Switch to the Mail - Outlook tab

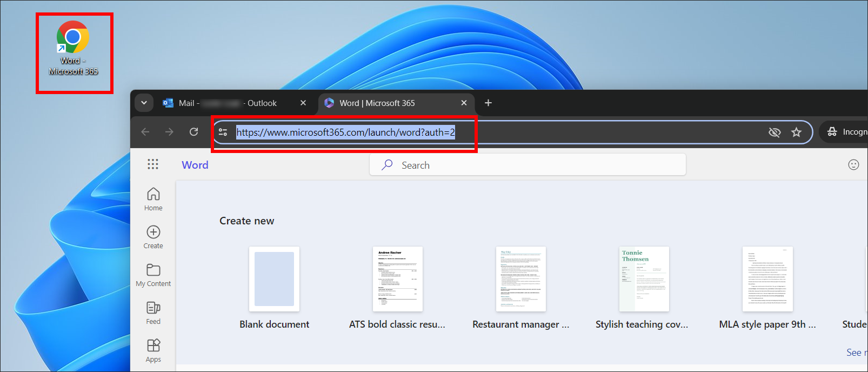click(228, 103)
